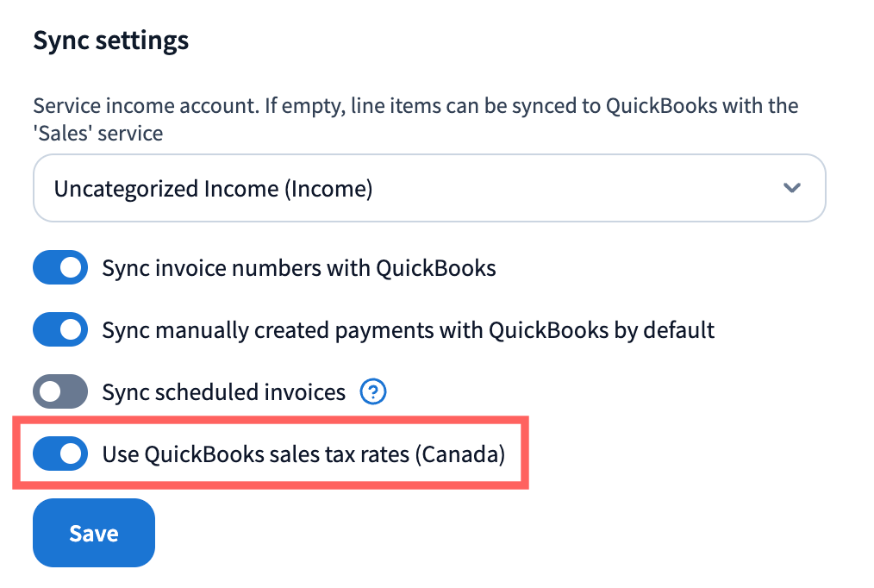Click the 'Sync invoice numbers with QuickBooks' label
This screenshot has width=874, height=588.
coord(298,268)
